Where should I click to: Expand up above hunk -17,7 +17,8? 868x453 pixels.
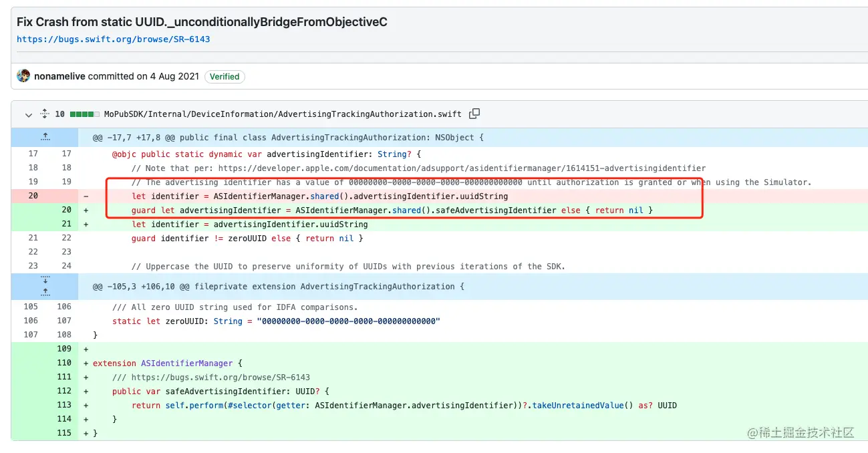[45, 137]
